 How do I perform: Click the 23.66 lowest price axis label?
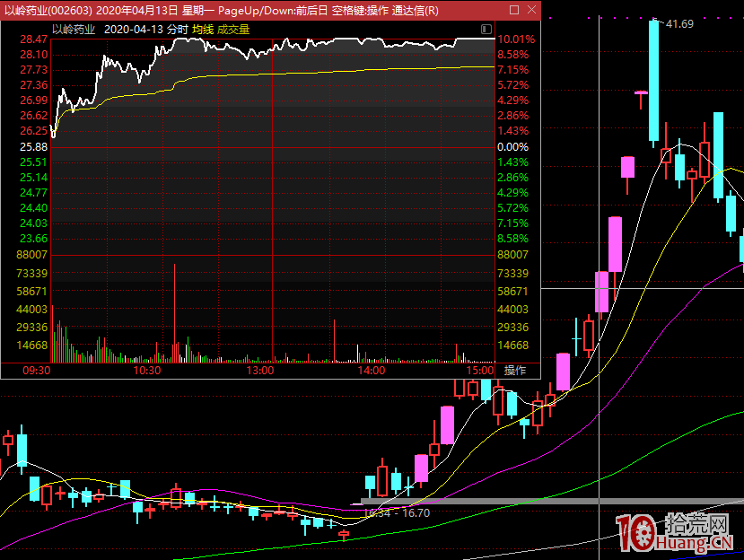[x=34, y=239]
